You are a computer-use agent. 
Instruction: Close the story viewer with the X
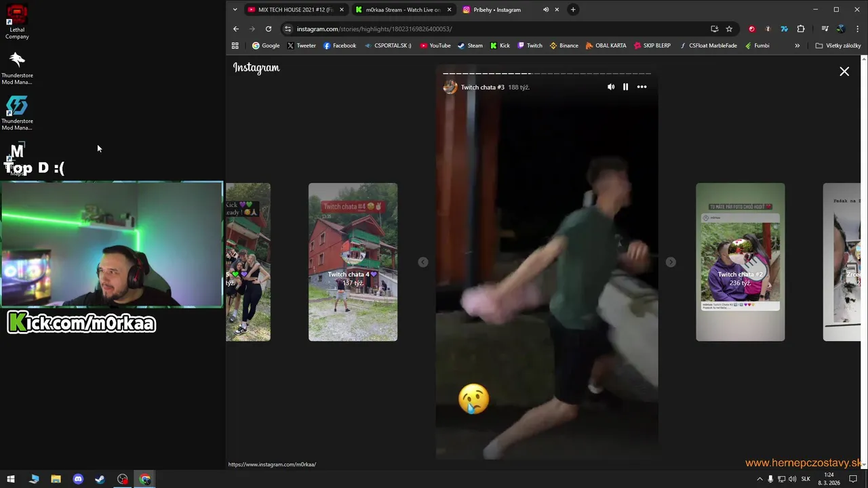pos(844,71)
